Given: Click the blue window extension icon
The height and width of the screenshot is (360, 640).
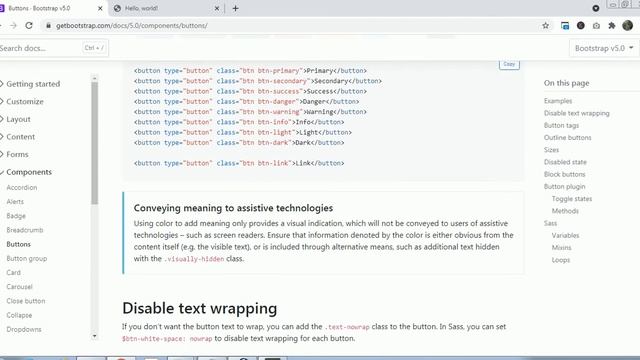Looking at the screenshot, I should click(565, 26).
